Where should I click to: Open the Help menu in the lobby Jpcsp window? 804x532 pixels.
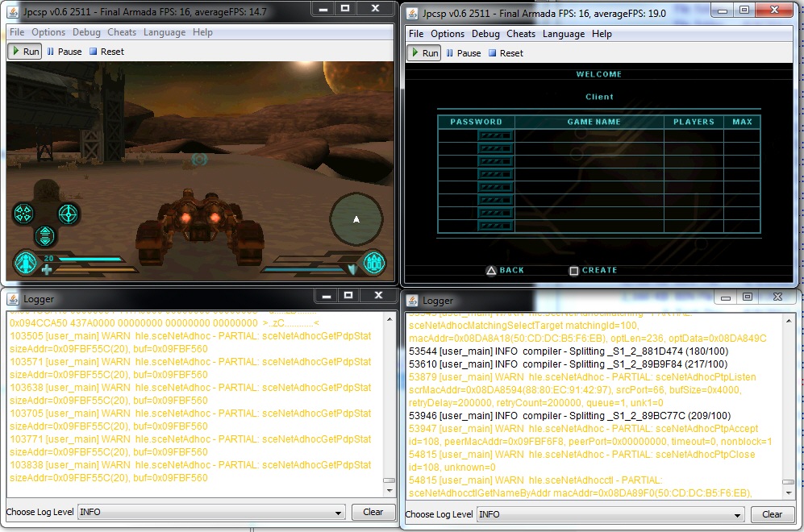(x=602, y=34)
